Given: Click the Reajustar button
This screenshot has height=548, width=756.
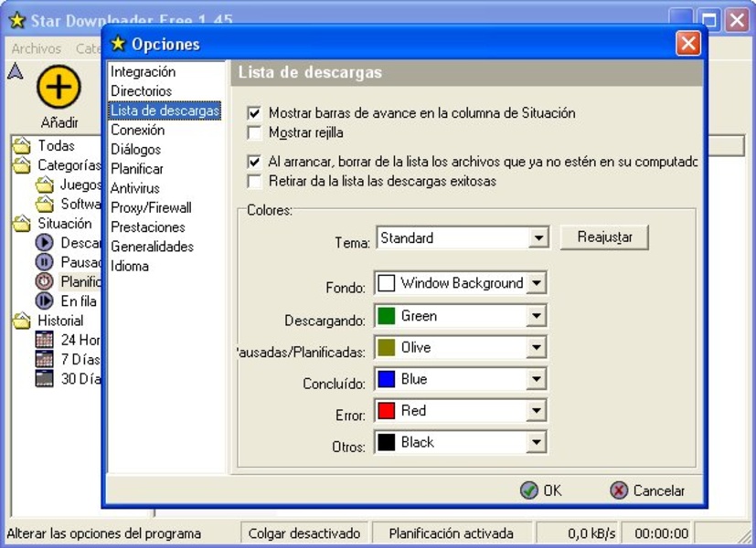Looking at the screenshot, I should pos(604,237).
